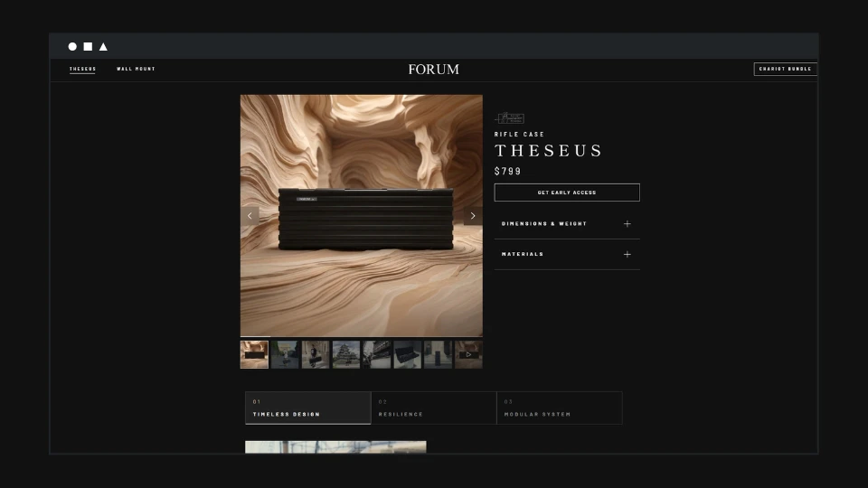Select thumbnail of person walking near arch
Viewport: 868px width, 488px height.
pyautogui.click(x=285, y=354)
